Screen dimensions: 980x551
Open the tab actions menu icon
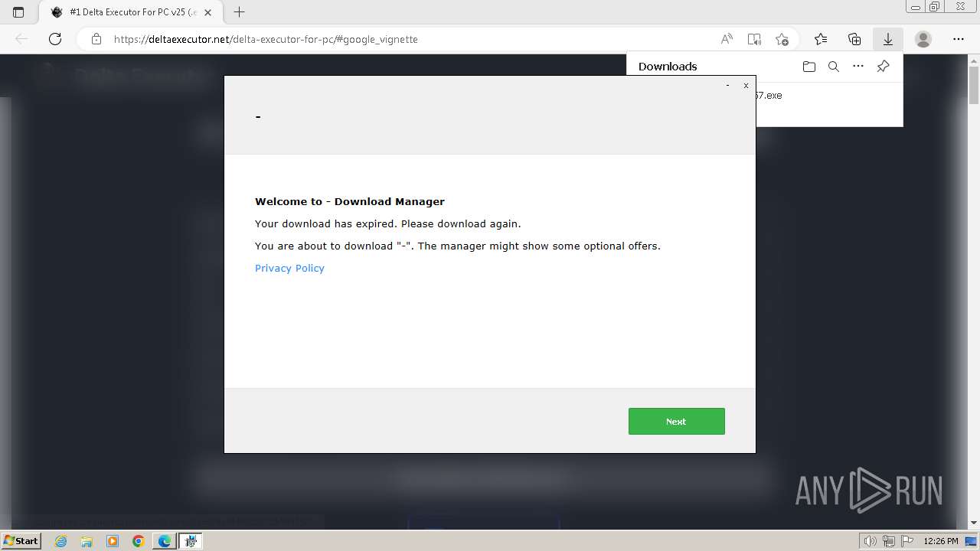[x=18, y=12]
